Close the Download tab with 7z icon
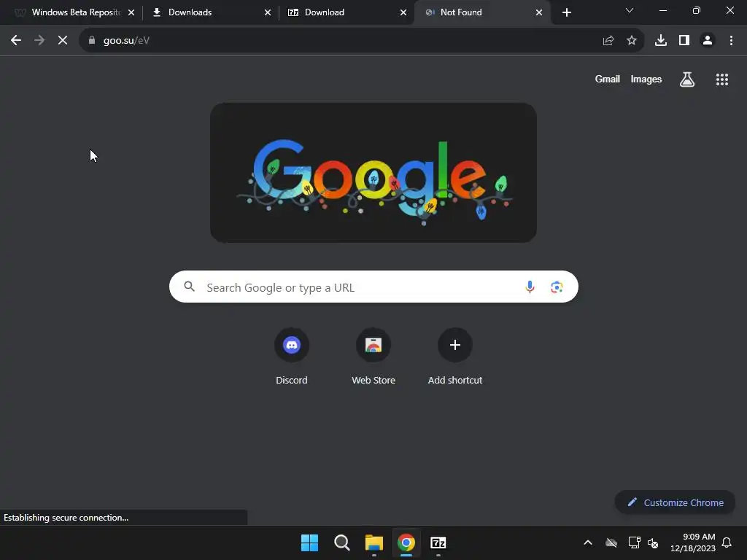Screen dimensions: 747x560 tap(403, 12)
